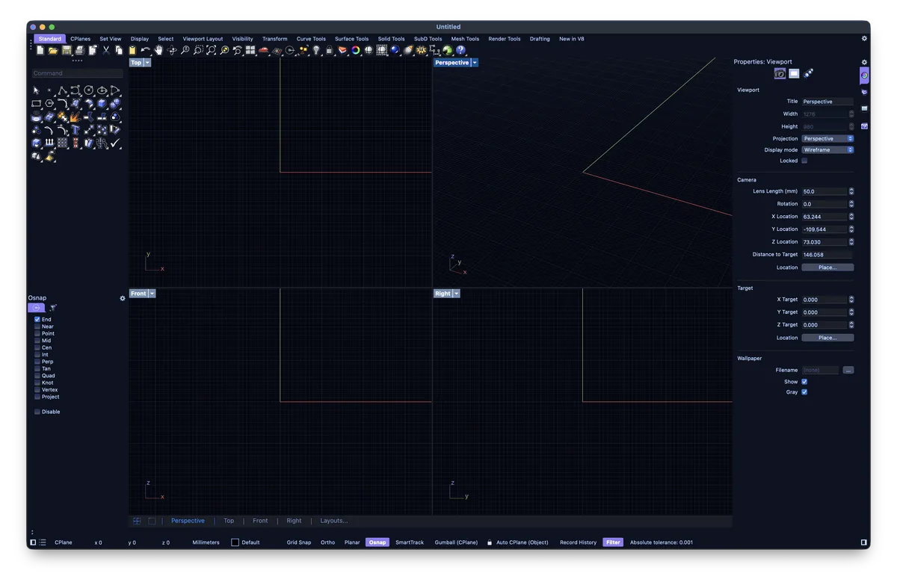Click the Zoom Window magnifier icon

198,50
